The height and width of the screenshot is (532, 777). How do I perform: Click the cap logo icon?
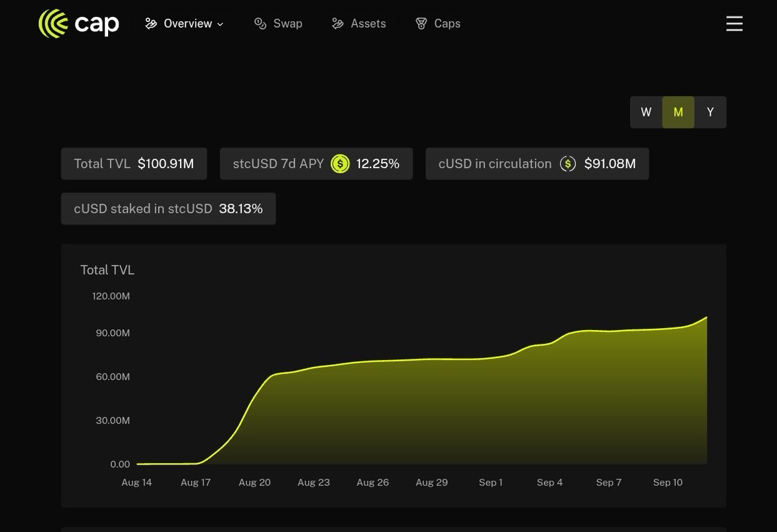click(x=53, y=23)
